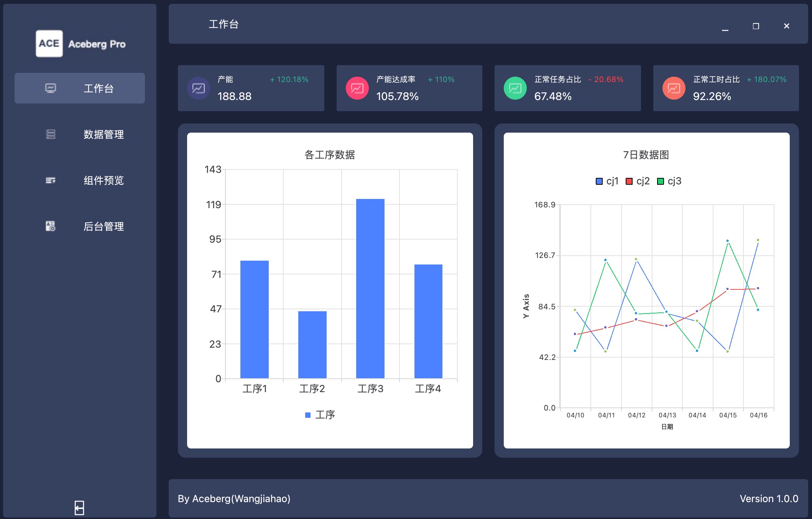Click the green chart icon on 正常任务占比 card
The height and width of the screenshot is (519, 812).
515,89
